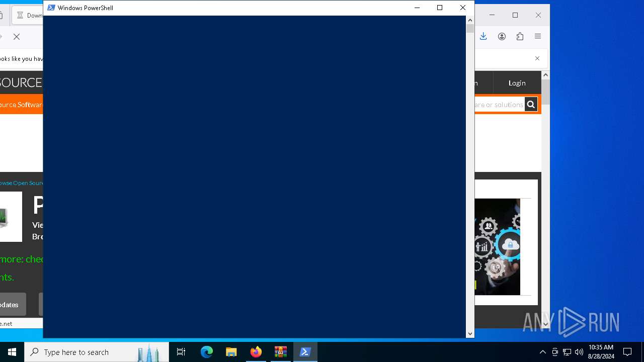644x362 pixels.
Task: Minimize the Firefox window
Action: click(x=492, y=15)
